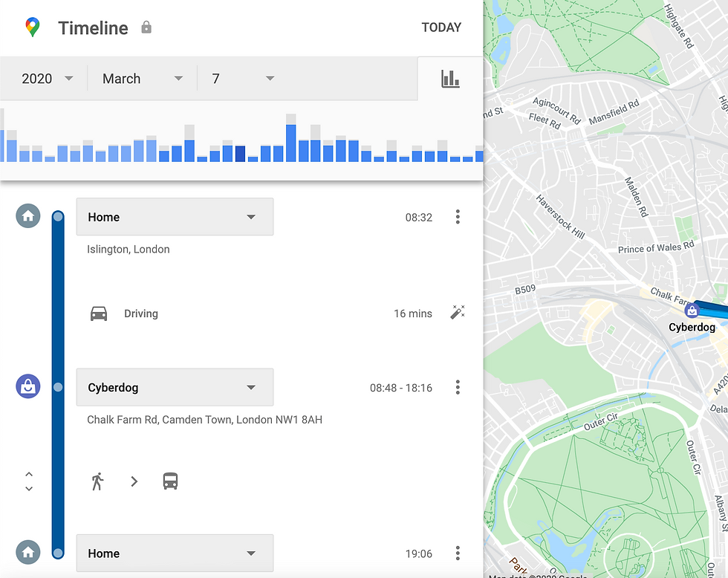
Task: Click the walking activity icon
Action: pos(97,481)
